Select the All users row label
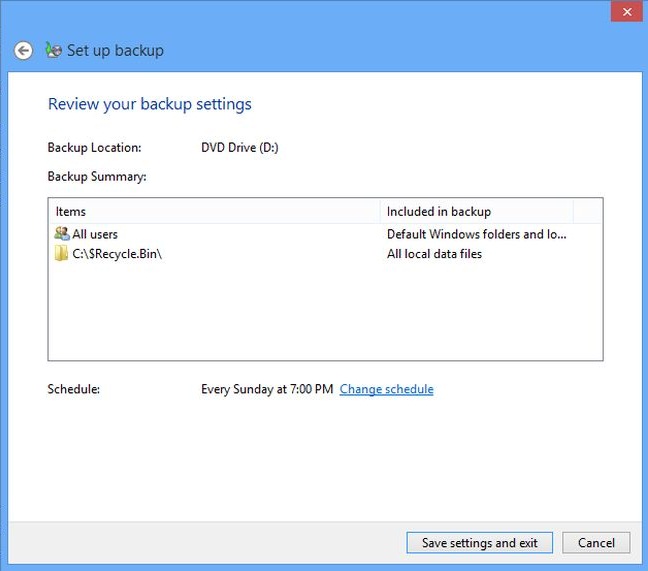The height and width of the screenshot is (571, 648). 95,234
